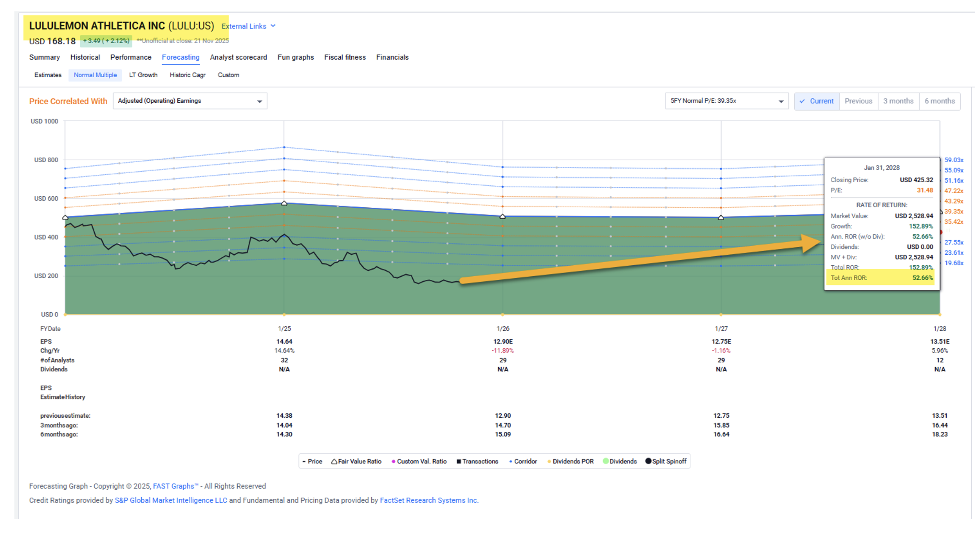
Task: Toggle Corridor legend dot
Action: tap(510, 461)
